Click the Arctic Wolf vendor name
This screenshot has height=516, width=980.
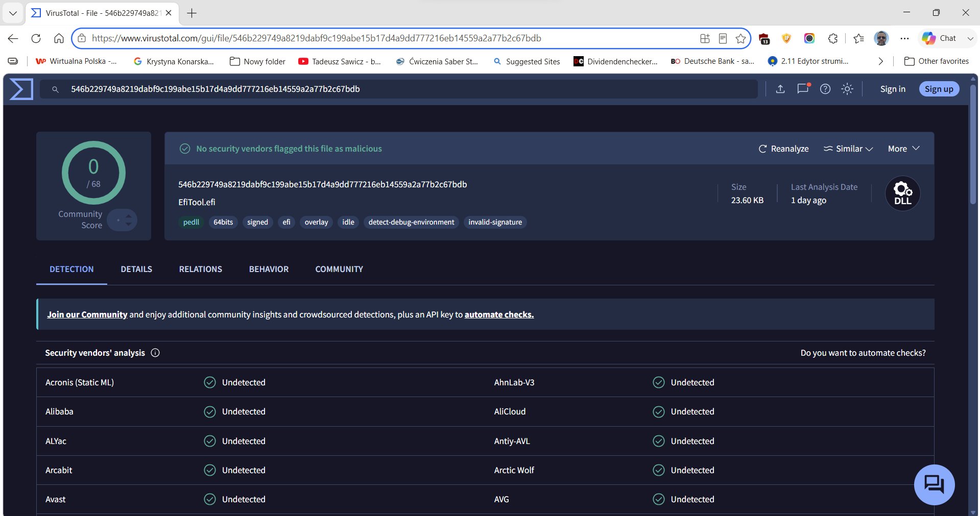514,470
